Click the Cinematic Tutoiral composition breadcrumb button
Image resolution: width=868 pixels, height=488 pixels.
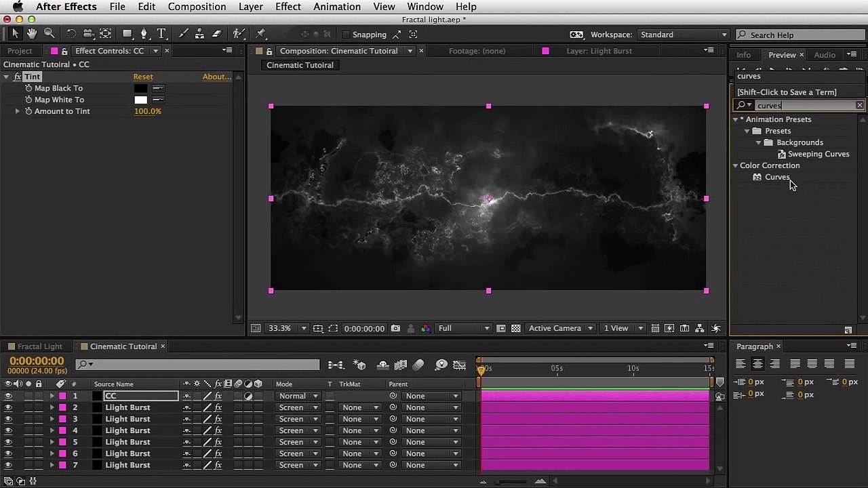tap(300, 65)
